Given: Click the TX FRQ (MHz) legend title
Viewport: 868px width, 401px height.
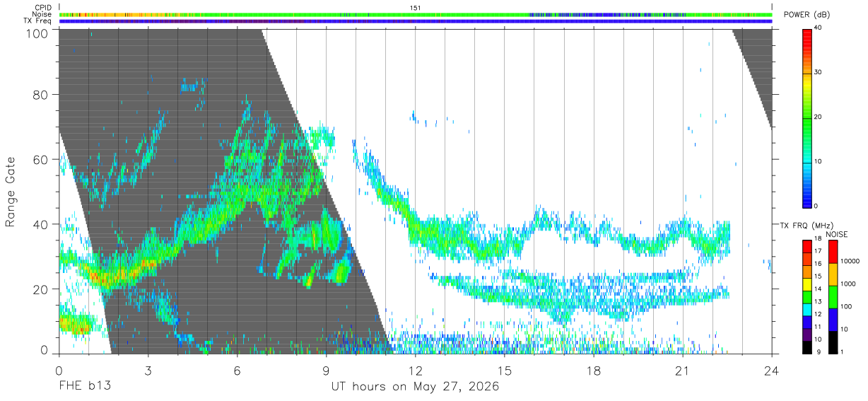Looking at the screenshot, I should (x=807, y=226).
